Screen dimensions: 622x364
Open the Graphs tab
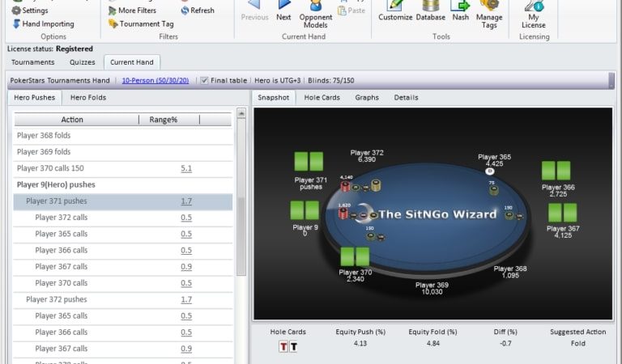[x=367, y=97]
